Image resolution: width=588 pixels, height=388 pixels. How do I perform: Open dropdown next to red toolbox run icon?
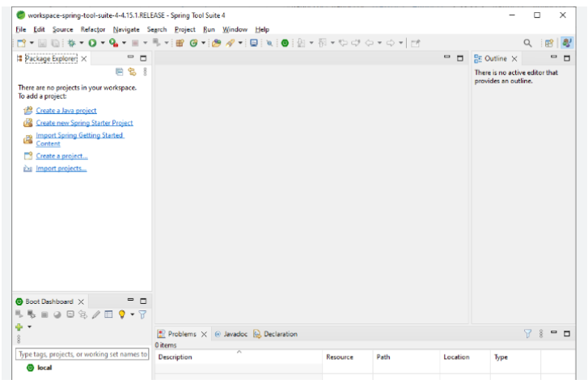click(x=124, y=43)
